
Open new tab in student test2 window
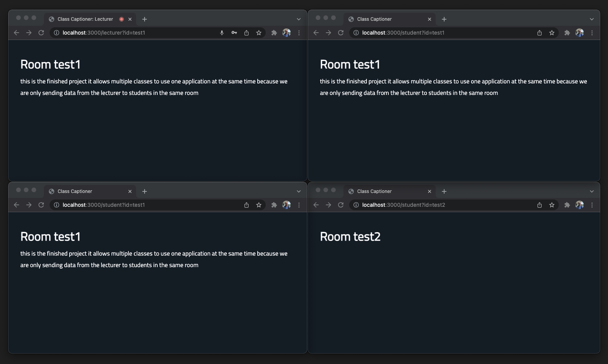point(444,191)
